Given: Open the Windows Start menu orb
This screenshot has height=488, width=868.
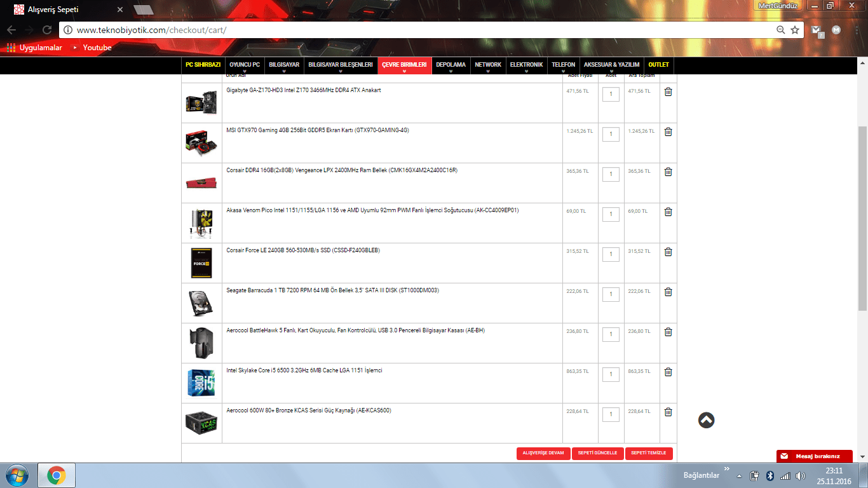Looking at the screenshot, I should pyautogui.click(x=16, y=475).
